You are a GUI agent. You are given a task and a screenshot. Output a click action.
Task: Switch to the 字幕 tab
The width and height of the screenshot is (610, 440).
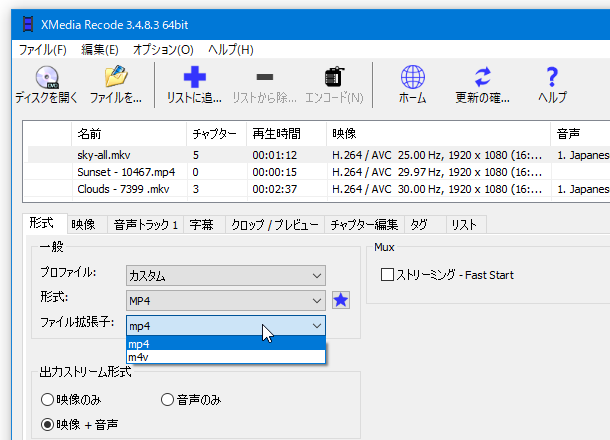click(x=202, y=224)
